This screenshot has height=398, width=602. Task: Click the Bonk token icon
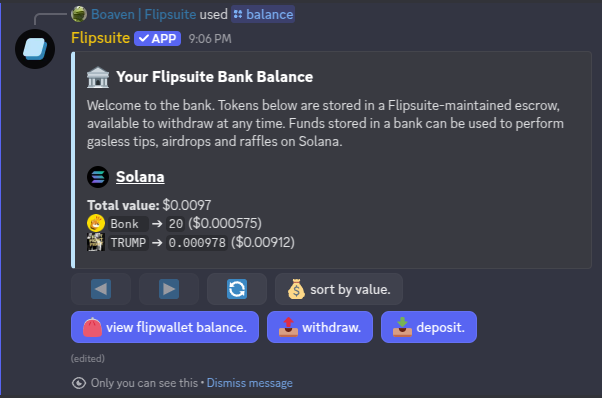coord(96,223)
